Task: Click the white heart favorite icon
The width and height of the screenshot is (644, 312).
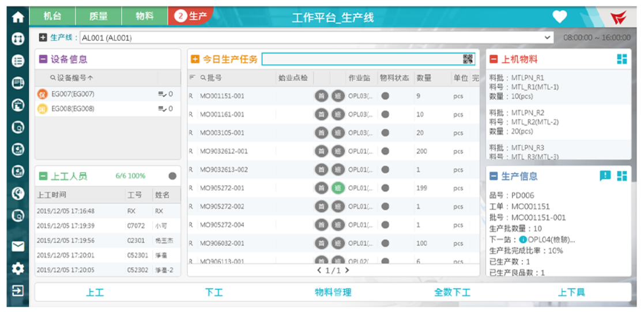Action: (x=559, y=17)
